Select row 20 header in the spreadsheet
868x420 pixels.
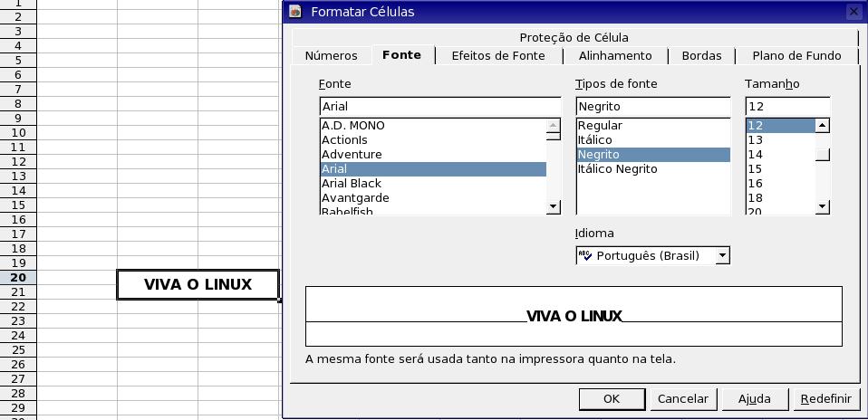click(18, 278)
